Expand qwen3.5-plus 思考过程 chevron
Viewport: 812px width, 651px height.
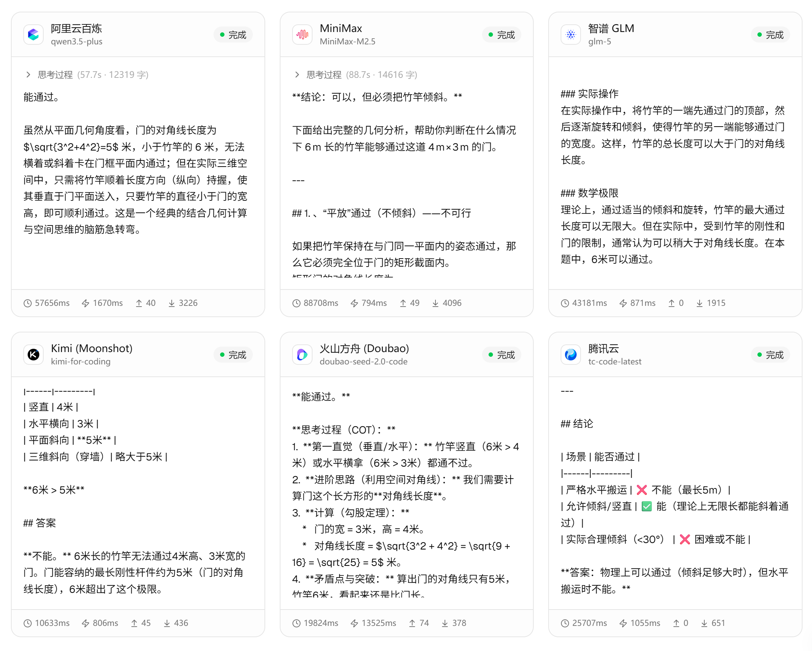pyautogui.click(x=28, y=75)
